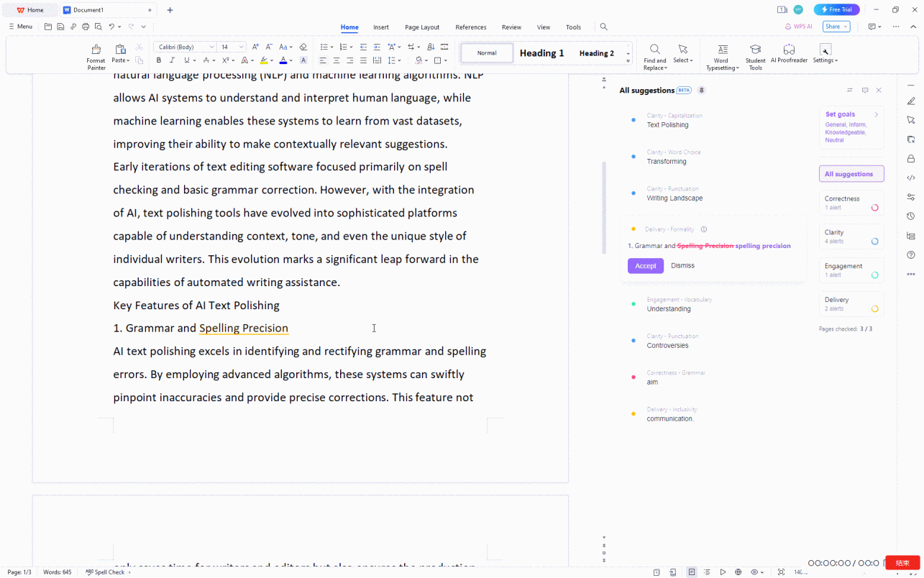Open the View tab
The width and height of the screenshot is (924, 578).
pyautogui.click(x=544, y=27)
